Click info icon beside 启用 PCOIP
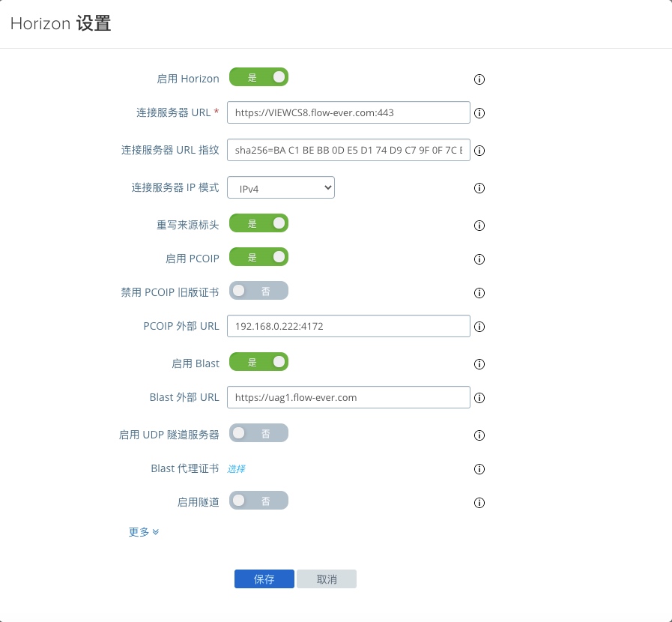The image size is (672, 622). click(479, 259)
